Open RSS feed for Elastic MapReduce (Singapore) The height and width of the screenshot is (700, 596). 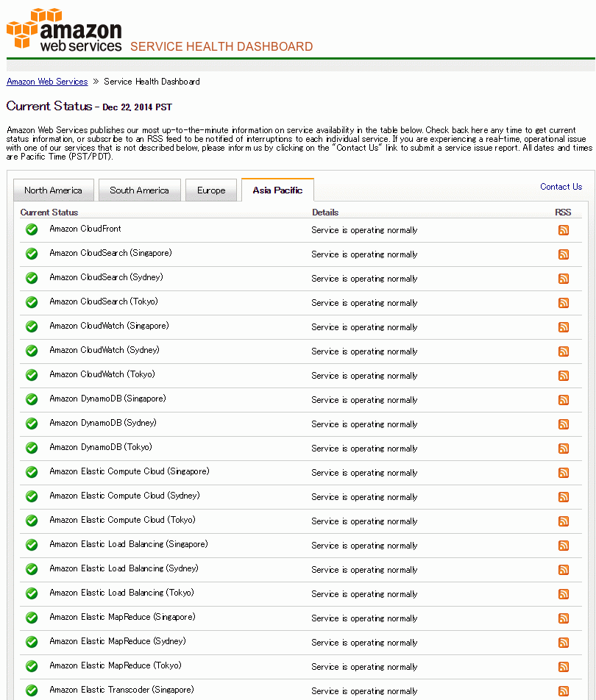point(564,618)
